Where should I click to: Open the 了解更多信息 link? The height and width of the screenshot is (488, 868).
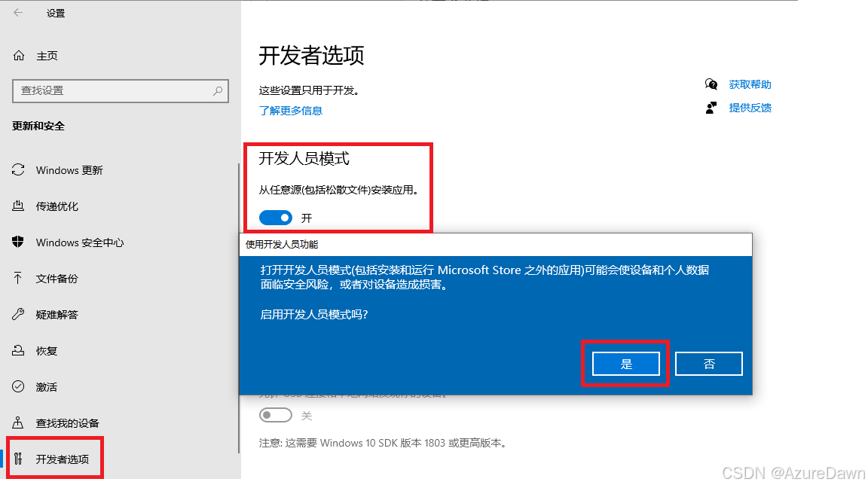[291, 111]
